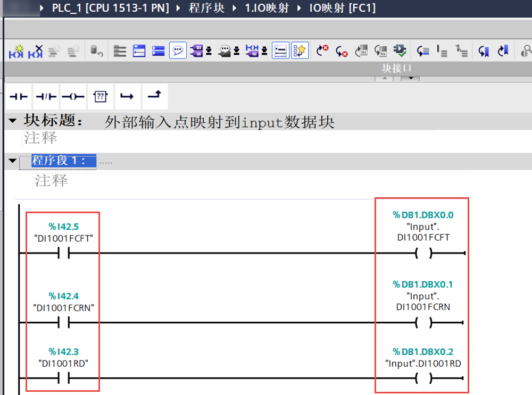Insert a normally open contact
The height and width of the screenshot is (395, 532).
18,96
